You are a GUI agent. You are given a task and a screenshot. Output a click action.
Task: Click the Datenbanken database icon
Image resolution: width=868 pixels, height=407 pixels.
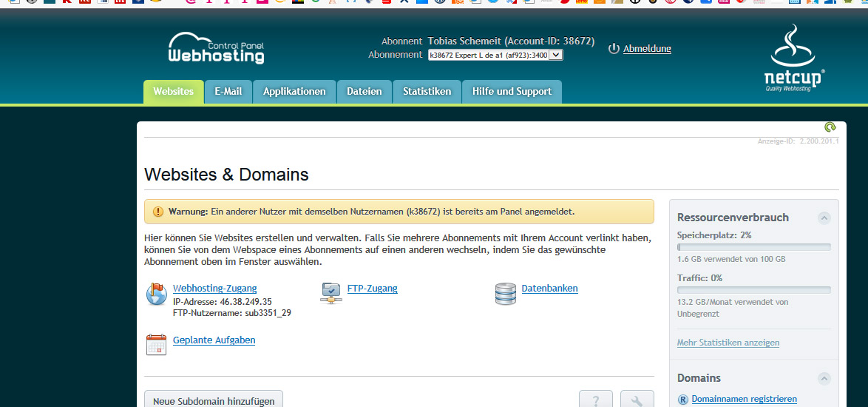point(505,294)
